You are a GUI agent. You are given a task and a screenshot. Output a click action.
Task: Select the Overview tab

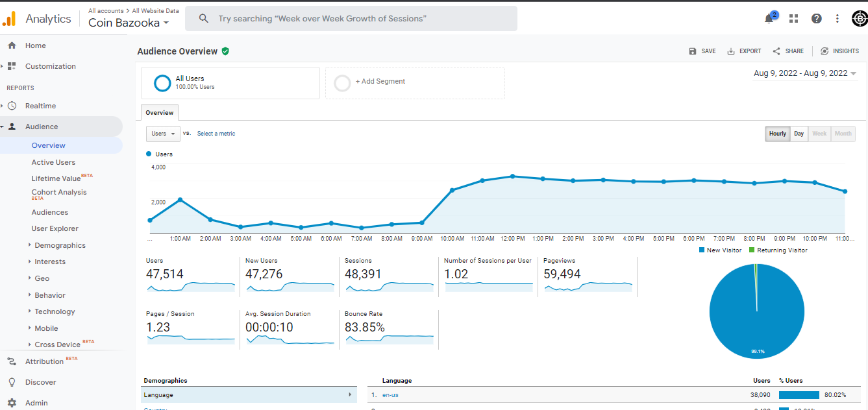[159, 113]
